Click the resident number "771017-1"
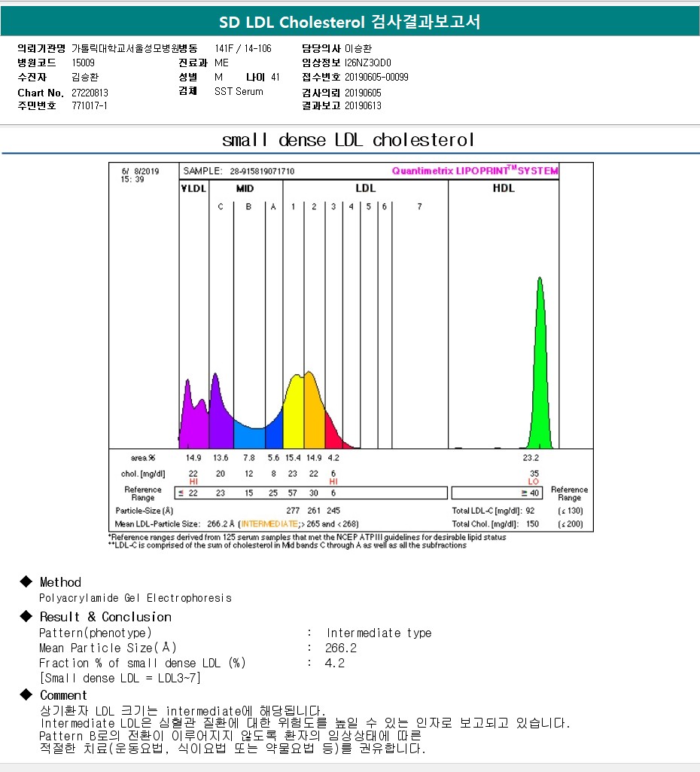Screen dimensions: 700x772 89,105
